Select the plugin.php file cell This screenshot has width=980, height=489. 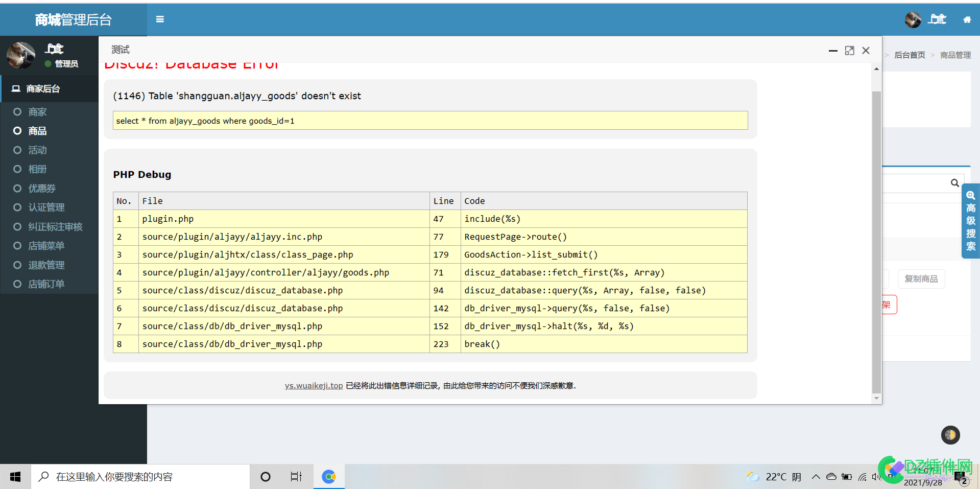[x=284, y=219]
